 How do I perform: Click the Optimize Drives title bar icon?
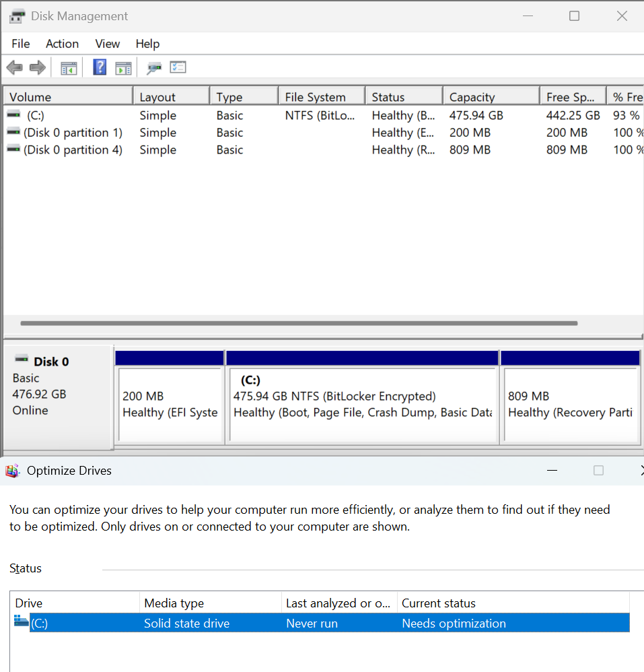(x=12, y=471)
